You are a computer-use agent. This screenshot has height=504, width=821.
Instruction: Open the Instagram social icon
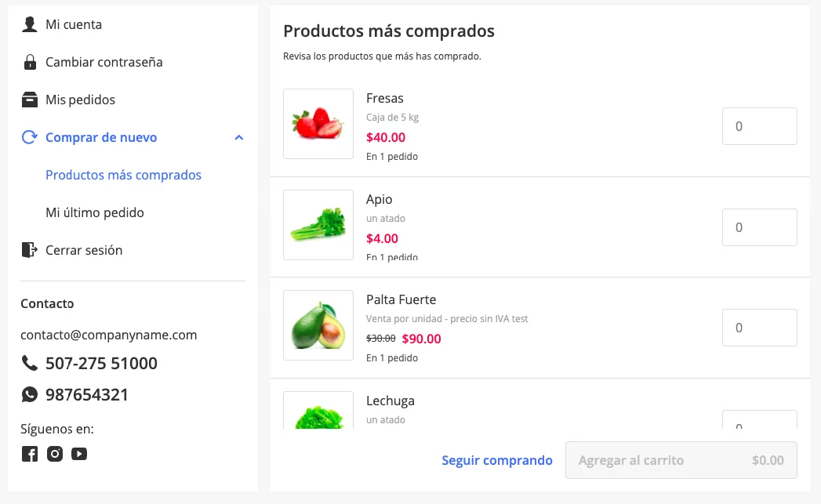[54, 454]
